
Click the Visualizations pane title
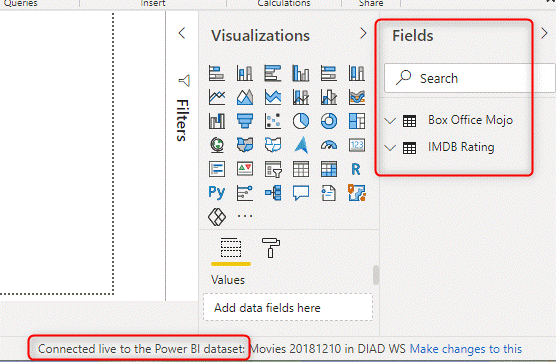[260, 35]
